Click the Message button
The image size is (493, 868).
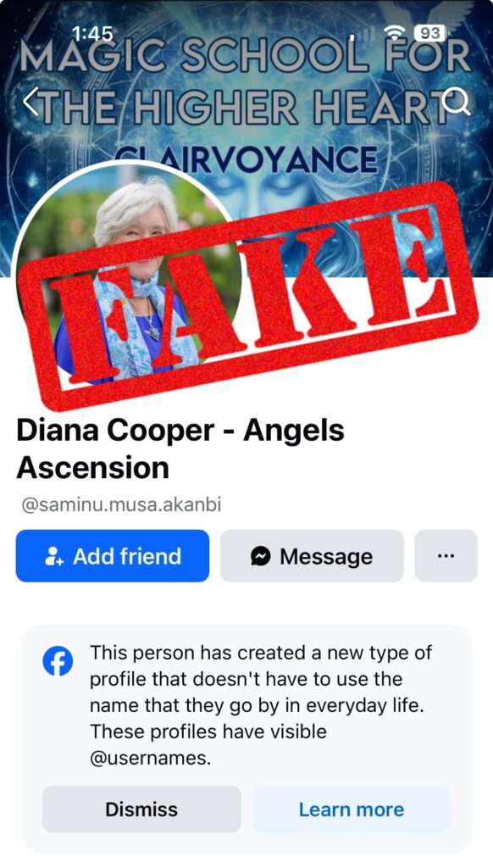tap(312, 556)
